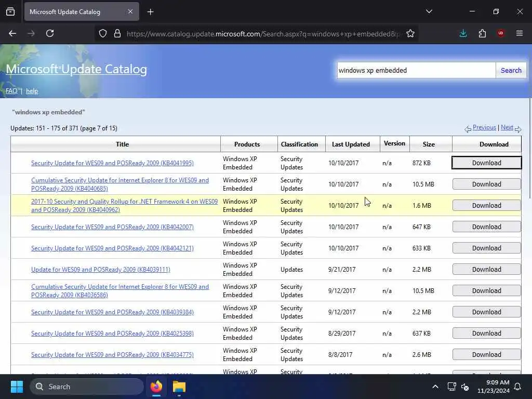Click the page vertical scrollbar
This screenshot has width=532, height=399.
coord(530,148)
